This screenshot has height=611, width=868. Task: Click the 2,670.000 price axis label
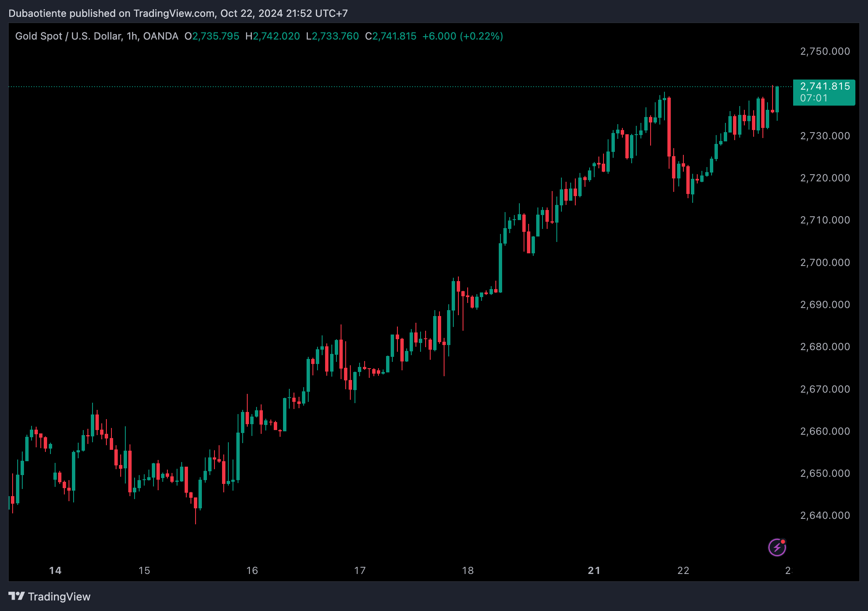825,389
